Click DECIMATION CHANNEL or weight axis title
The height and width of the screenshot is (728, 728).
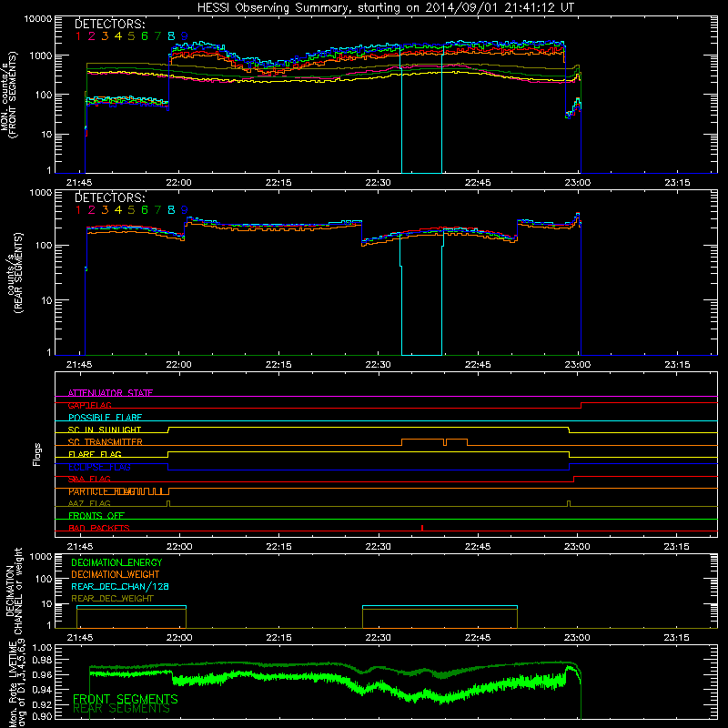click(14, 591)
